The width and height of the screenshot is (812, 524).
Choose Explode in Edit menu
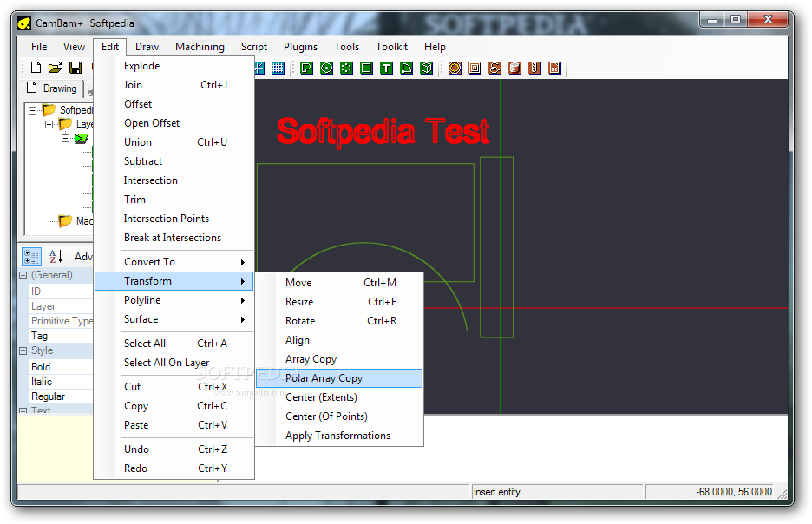[x=174, y=66]
